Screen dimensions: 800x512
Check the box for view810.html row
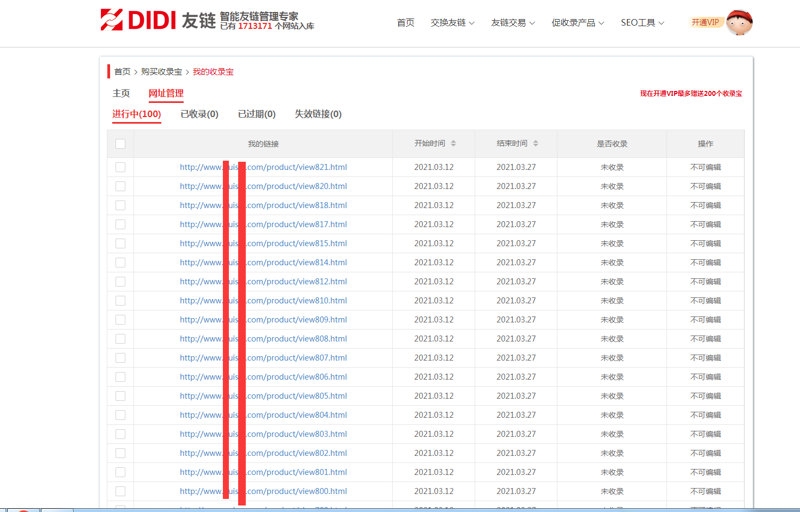[x=120, y=301]
